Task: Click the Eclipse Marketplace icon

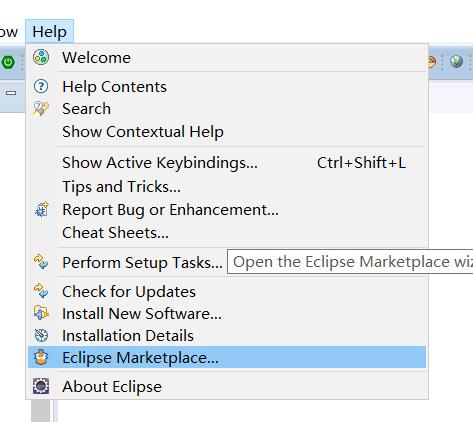Action: tap(41, 357)
